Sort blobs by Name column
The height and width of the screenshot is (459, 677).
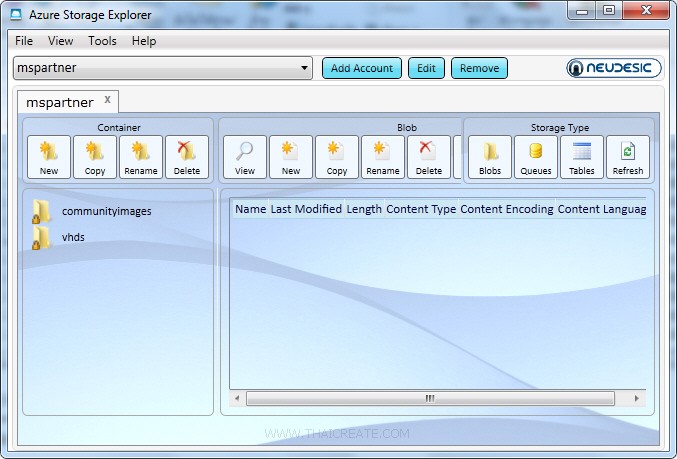click(250, 209)
